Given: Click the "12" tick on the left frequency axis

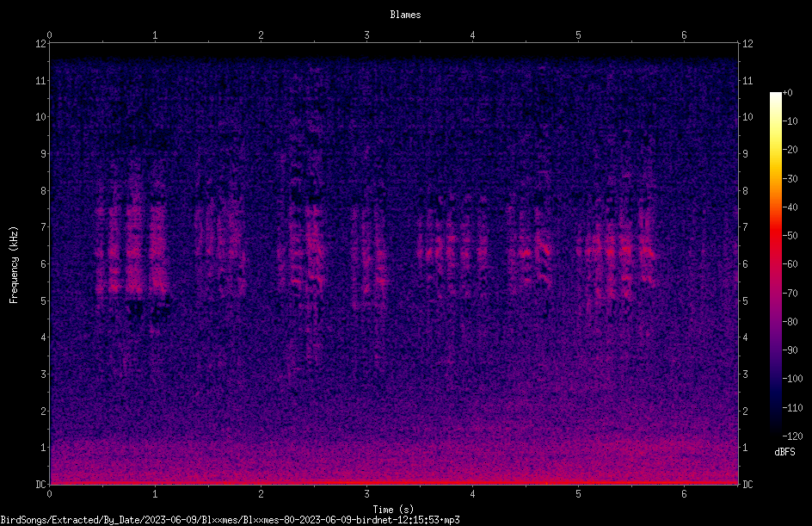Looking at the screenshot, I should click(40, 44).
